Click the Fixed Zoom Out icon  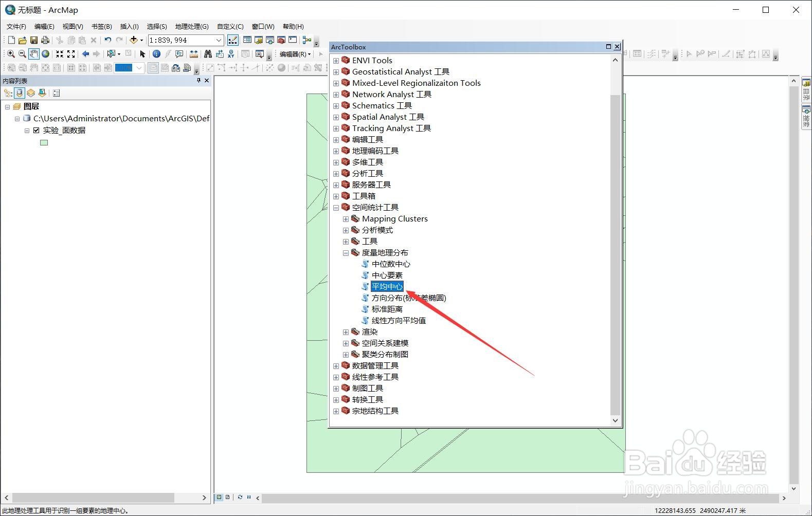(x=71, y=54)
